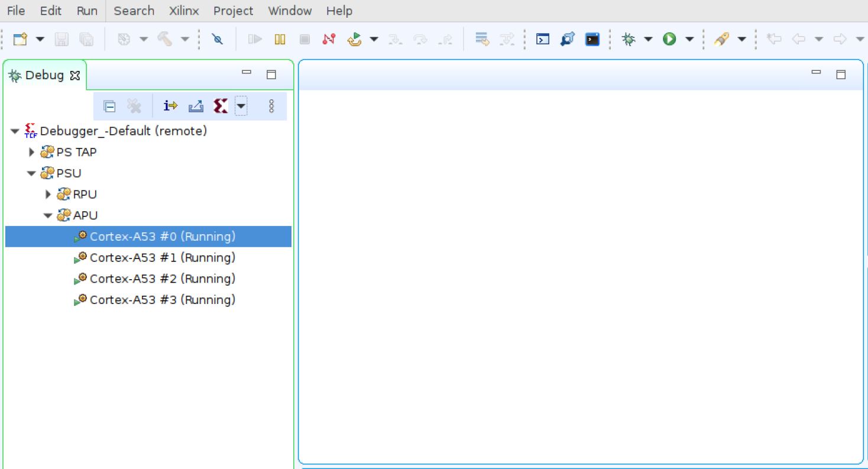This screenshot has height=469, width=868.
Task: Open the flashlight icon dropdown arrow
Action: (x=741, y=40)
